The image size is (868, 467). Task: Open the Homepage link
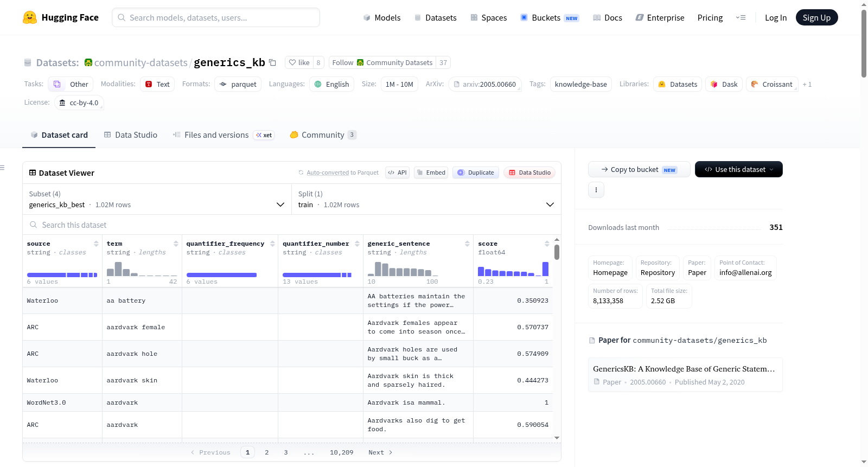610,268
